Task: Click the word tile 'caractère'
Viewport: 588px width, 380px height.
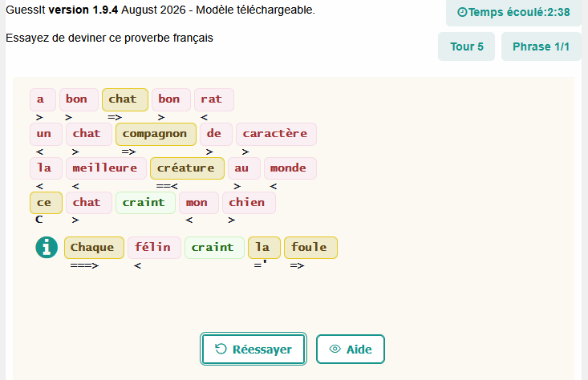Action: [x=276, y=134]
